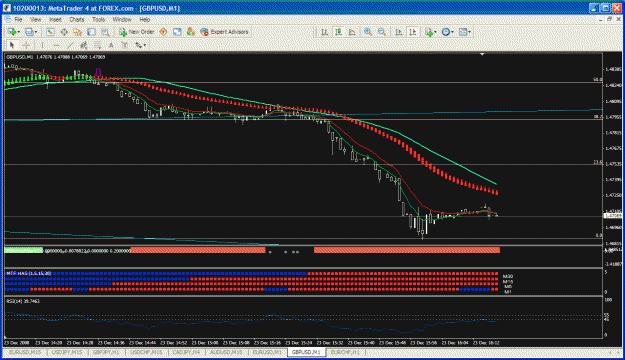Image resolution: width=625 pixels, height=360 pixels.
Task: Toggle the Data Window crosshair icon
Action: (64, 32)
